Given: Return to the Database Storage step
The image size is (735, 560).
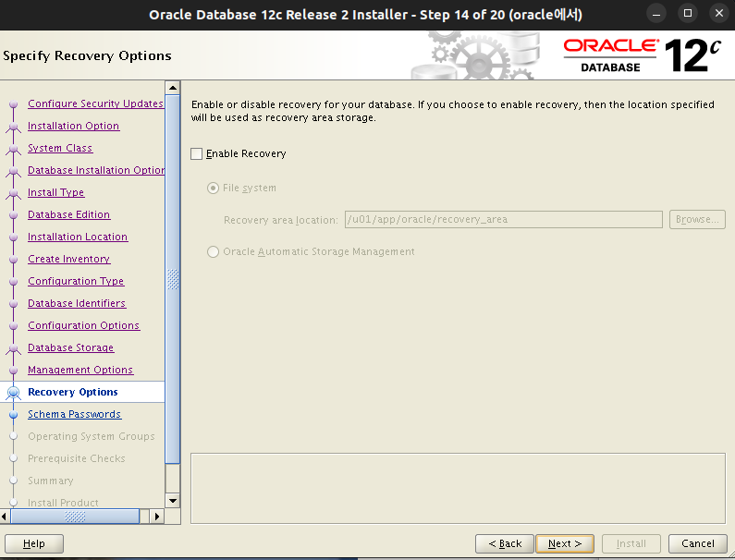Looking at the screenshot, I should tap(71, 347).
